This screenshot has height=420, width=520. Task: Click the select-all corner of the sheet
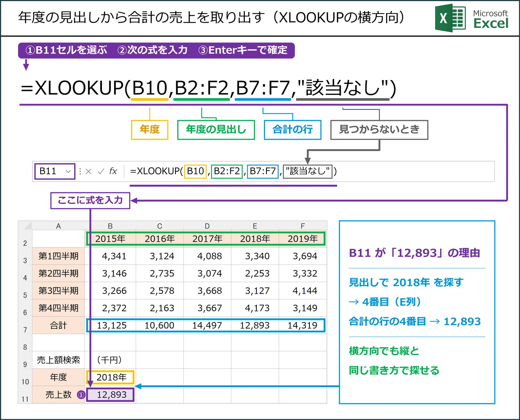tap(25, 226)
